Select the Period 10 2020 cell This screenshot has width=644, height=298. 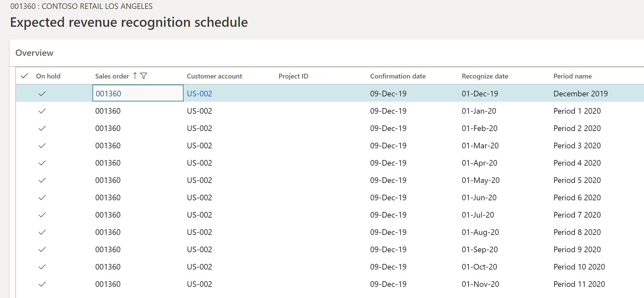click(579, 267)
